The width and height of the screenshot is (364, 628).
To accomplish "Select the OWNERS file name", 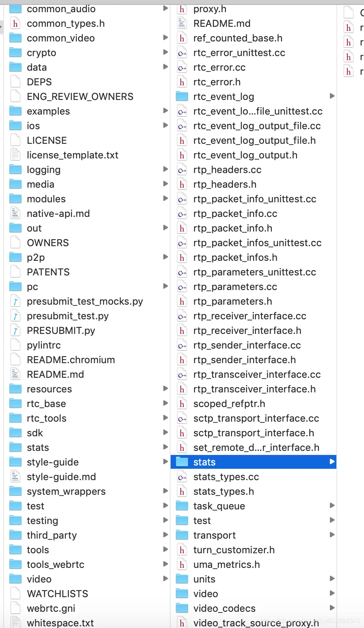I will [x=48, y=243].
